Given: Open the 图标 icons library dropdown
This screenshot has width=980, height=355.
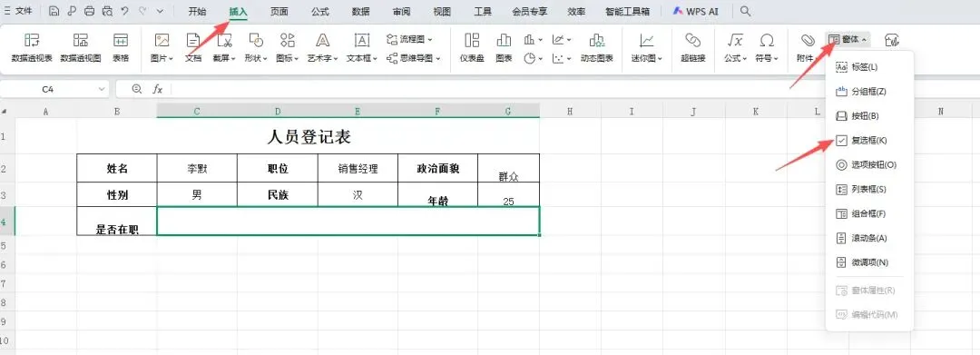Looking at the screenshot, I should pyautogui.click(x=288, y=48).
